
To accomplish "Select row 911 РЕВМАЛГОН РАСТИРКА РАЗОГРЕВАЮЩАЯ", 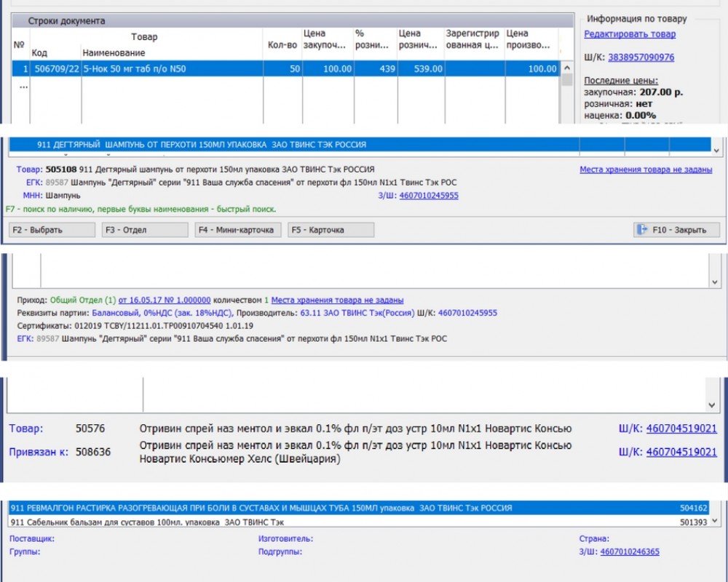I will tap(360, 509).
